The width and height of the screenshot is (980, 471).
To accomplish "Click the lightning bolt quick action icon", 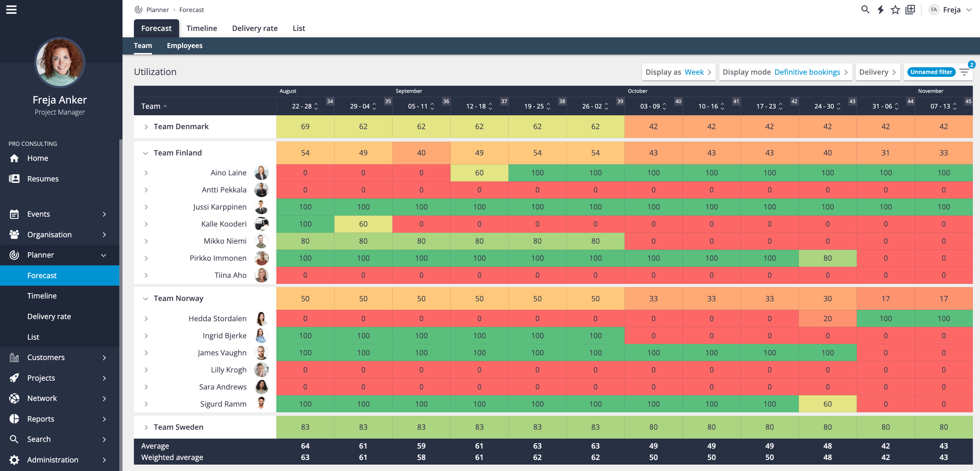I will click(880, 10).
